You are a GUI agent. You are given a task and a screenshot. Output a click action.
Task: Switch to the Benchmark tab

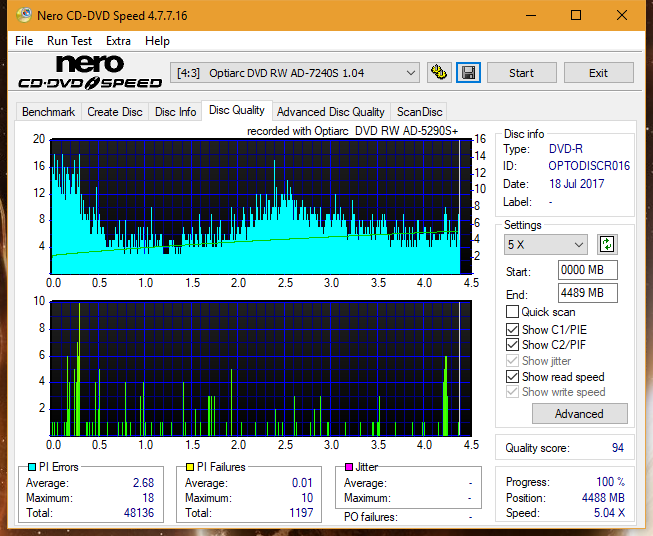click(x=49, y=112)
